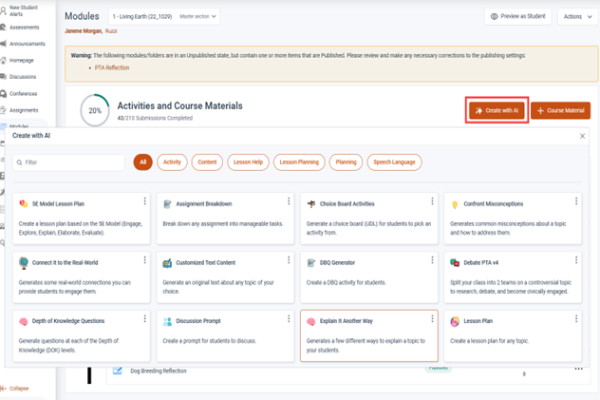This screenshot has height=400, width=600.
Task: Click the search magnifier icon in Filter box
Action: pos(19,163)
